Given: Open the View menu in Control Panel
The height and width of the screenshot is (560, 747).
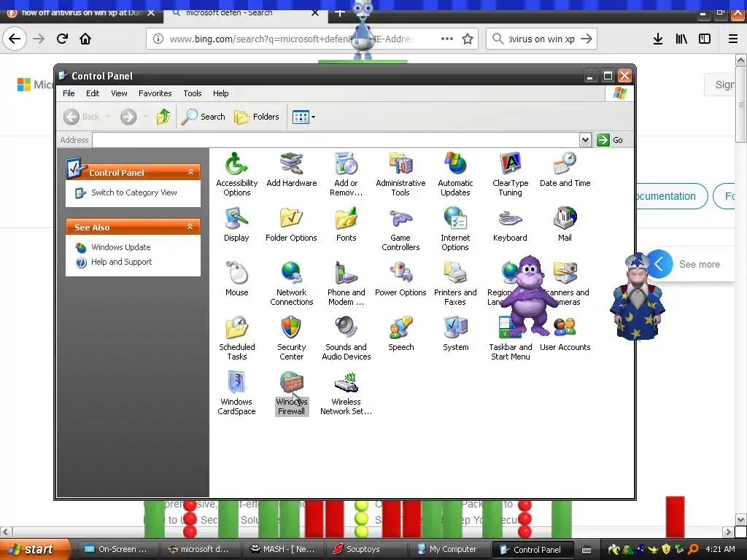Looking at the screenshot, I should coord(119,93).
